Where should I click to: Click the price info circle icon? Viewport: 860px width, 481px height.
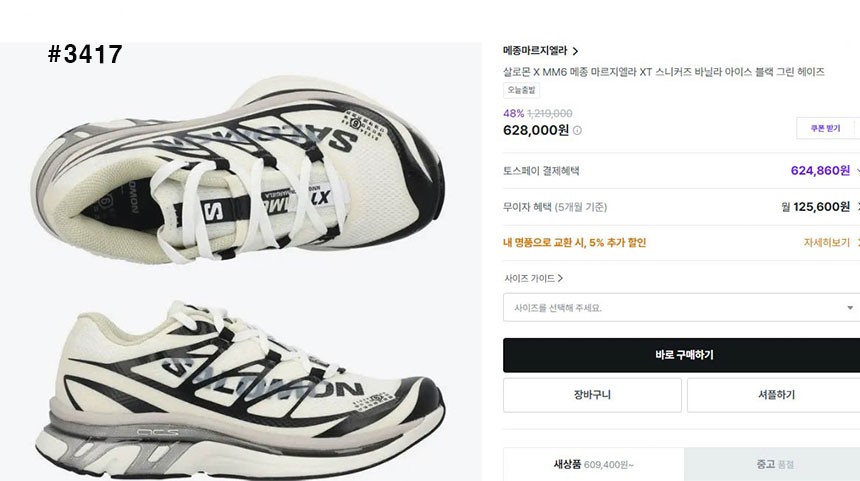click(577, 130)
